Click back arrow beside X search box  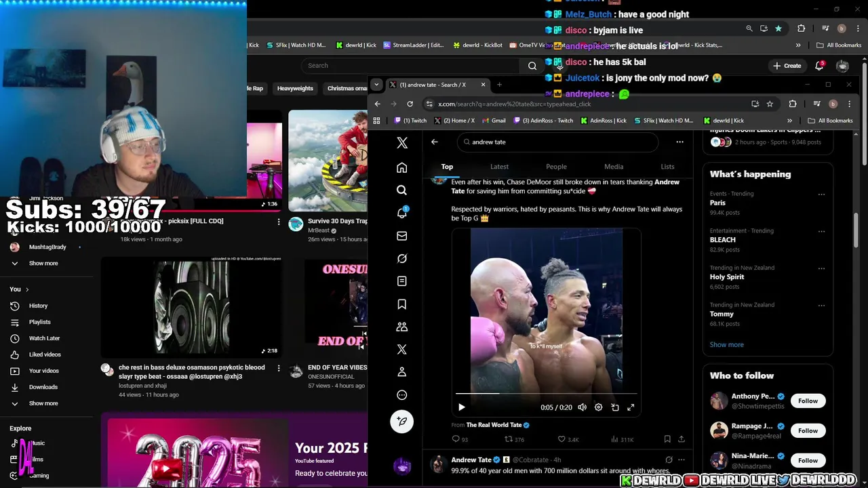coord(435,142)
